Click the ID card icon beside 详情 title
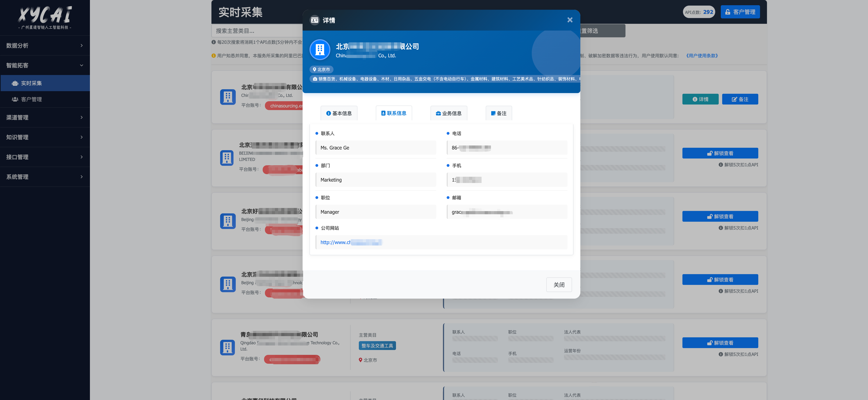The image size is (868, 400). point(315,20)
